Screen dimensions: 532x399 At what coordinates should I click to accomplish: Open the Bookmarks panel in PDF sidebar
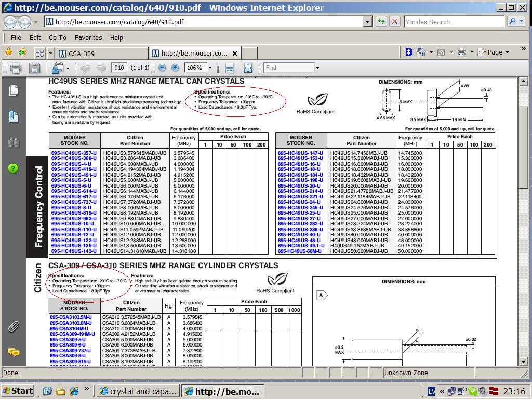coord(13,116)
